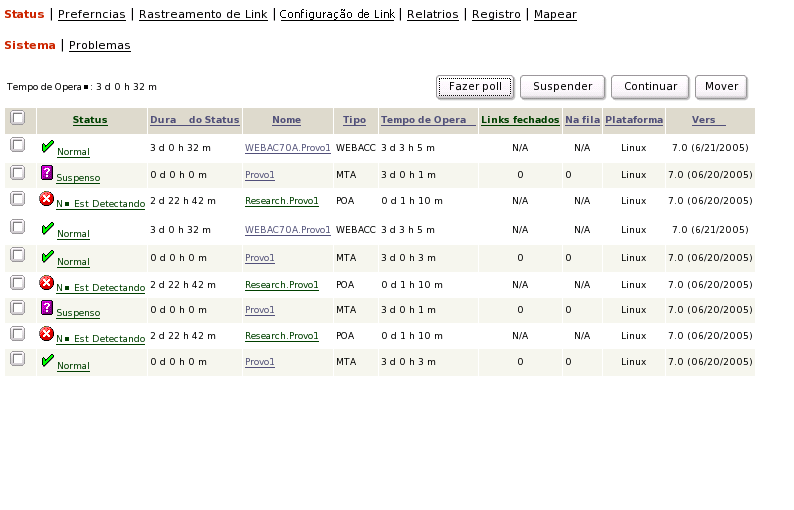794x510 pixels.
Task: Open Configuração de Link page
Action: tap(337, 14)
